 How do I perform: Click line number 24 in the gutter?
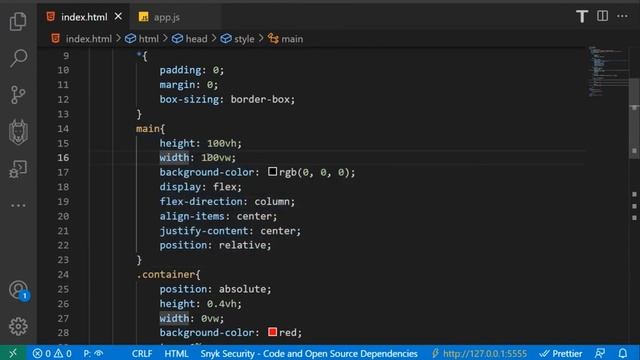coord(63,274)
